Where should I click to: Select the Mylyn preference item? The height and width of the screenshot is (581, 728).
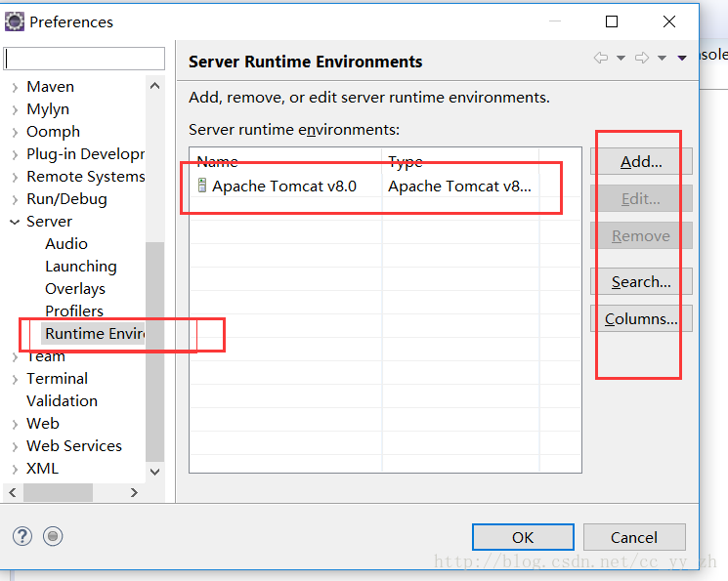[x=48, y=109]
